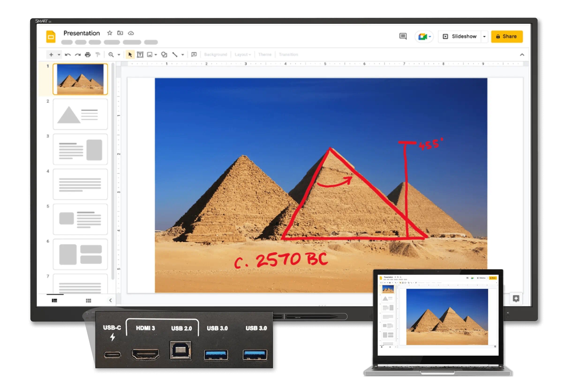Image resolution: width=586 pixels, height=392 pixels.
Task: Enable the Select cursor tool
Action: (130, 54)
